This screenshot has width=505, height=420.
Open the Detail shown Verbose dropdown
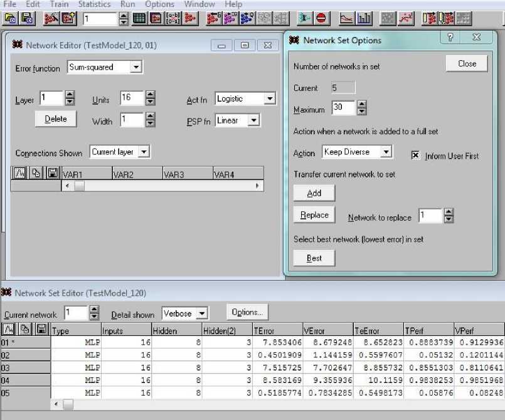(201, 313)
